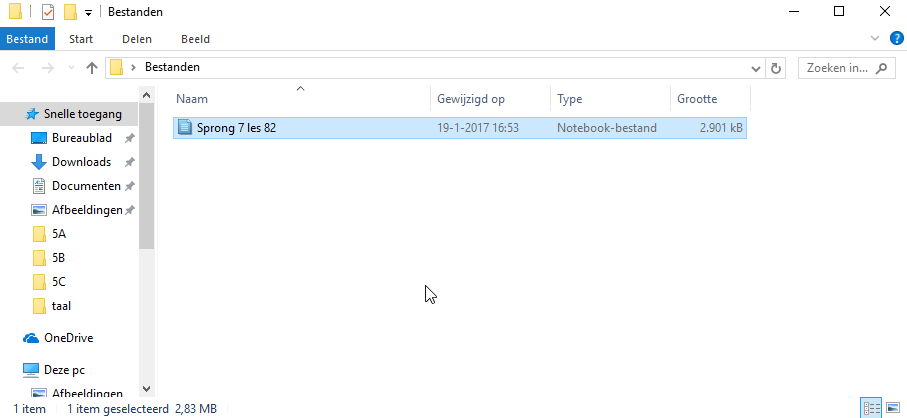Open the address bar history dropdown
This screenshot has width=907, height=418.
pyautogui.click(x=755, y=68)
